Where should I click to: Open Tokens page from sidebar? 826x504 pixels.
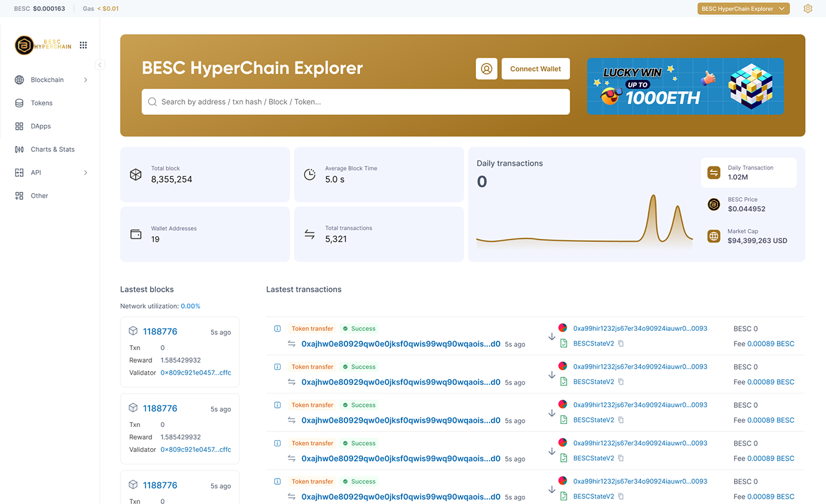click(x=42, y=103)
